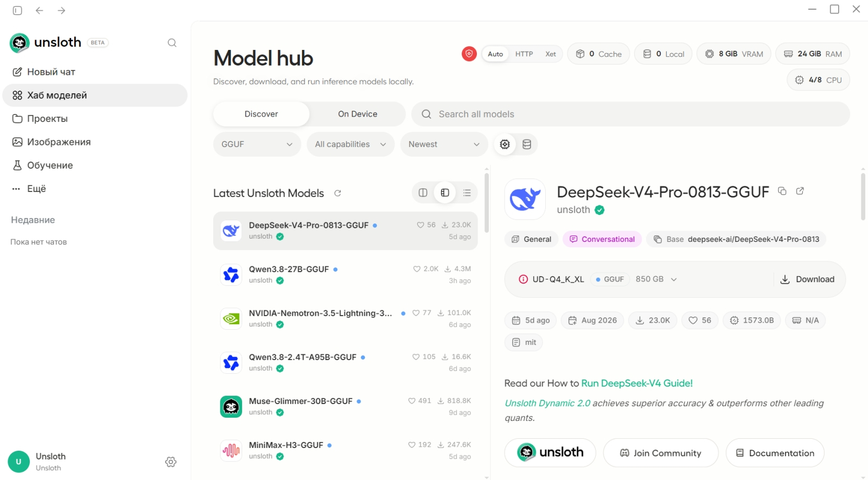Toggle the gear filter button beside Newest
Image resolution: width=868 pixels, height=480 pixels.
(505, 144)
